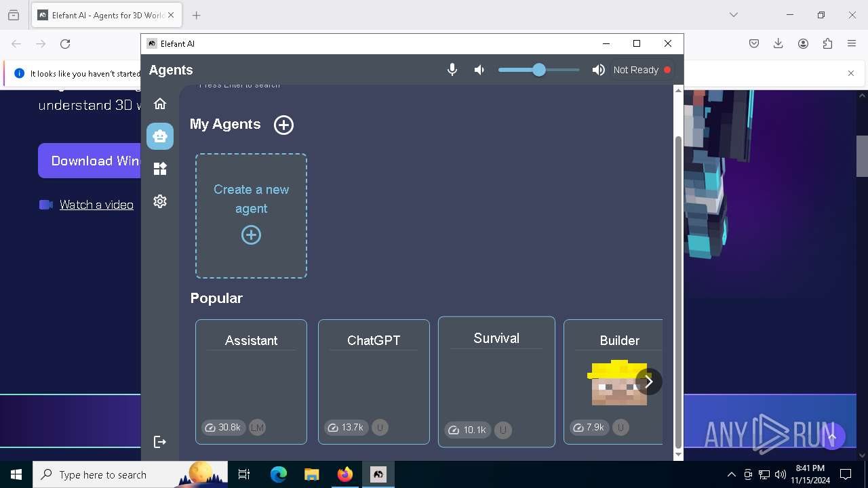Image resolution: width=868 pixels, height=488 pixels.
Task: Open Firefox downloads panel
Action: click(x=778, y=43)
